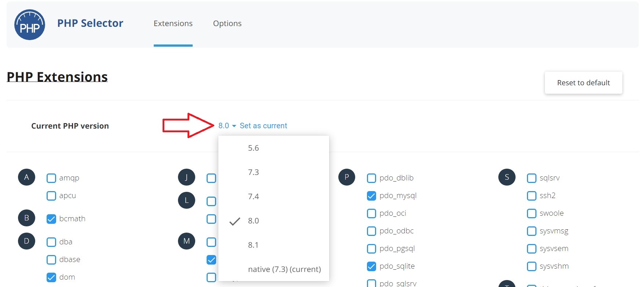
Task: Enable the amqp extension checkbox
Action: pos(51,178)
